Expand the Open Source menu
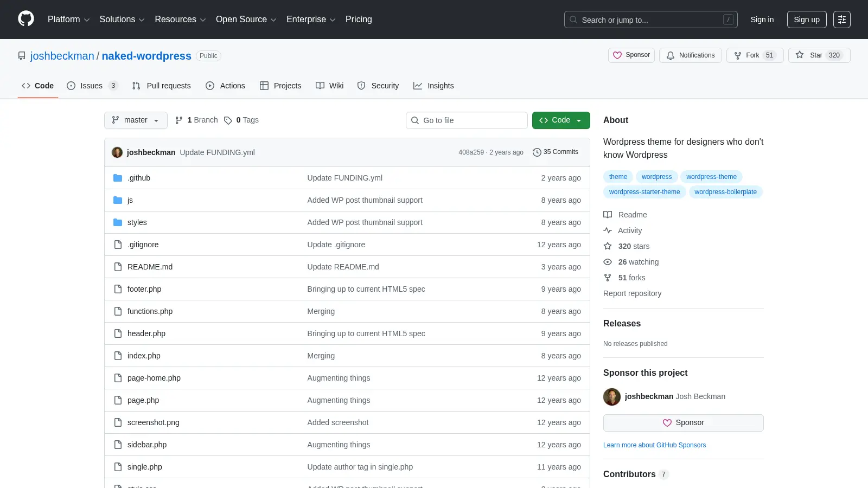The height and width of the screenshot is (488, 868). (x=246, y=20)
